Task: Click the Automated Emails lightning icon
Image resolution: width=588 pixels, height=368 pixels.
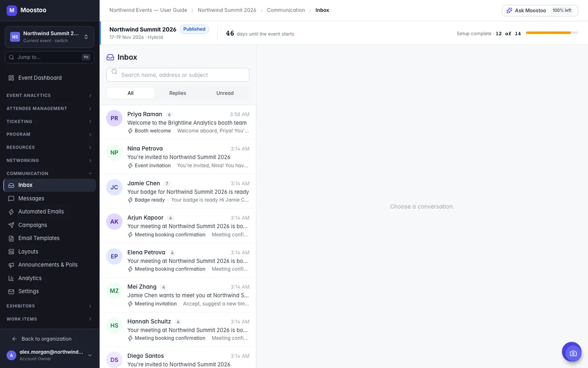Action: (x=11, y=212)
